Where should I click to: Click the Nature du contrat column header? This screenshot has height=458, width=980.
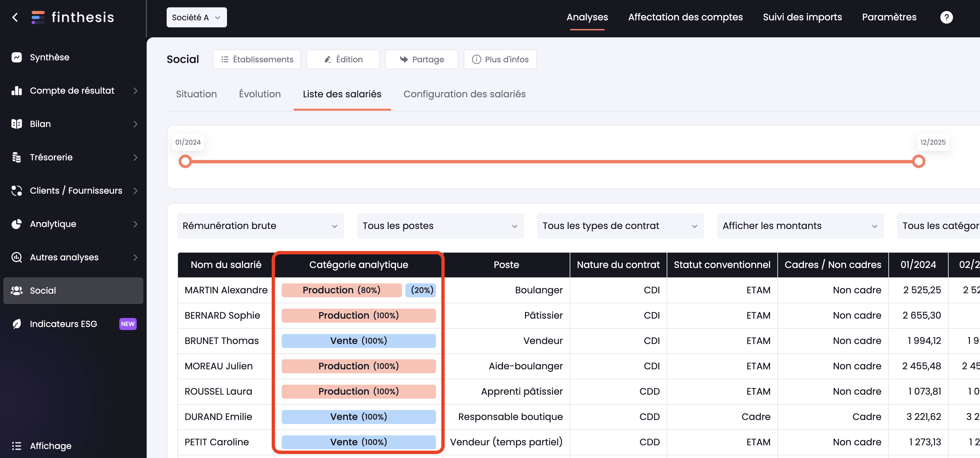[618, 265]
